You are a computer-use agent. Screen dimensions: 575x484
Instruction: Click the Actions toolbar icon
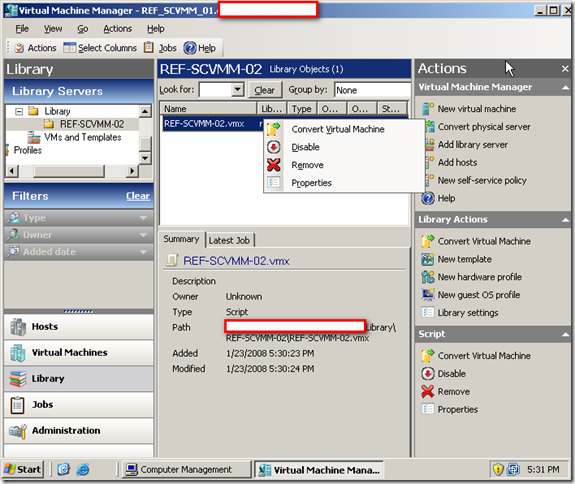(19, 48)
